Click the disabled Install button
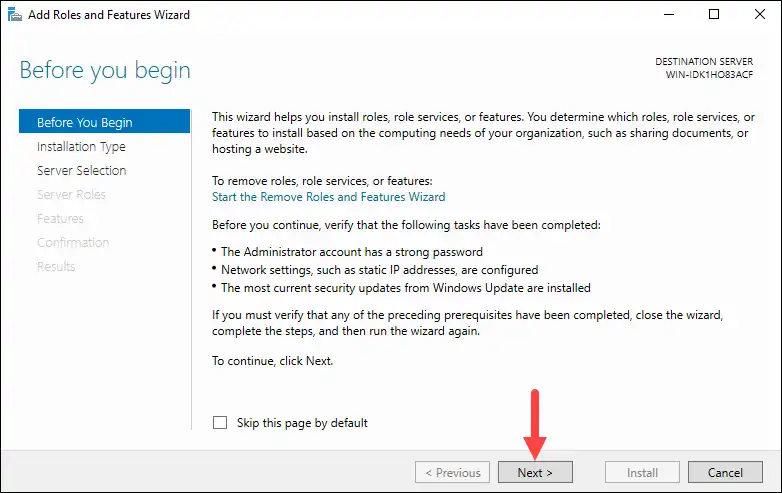 642,472
